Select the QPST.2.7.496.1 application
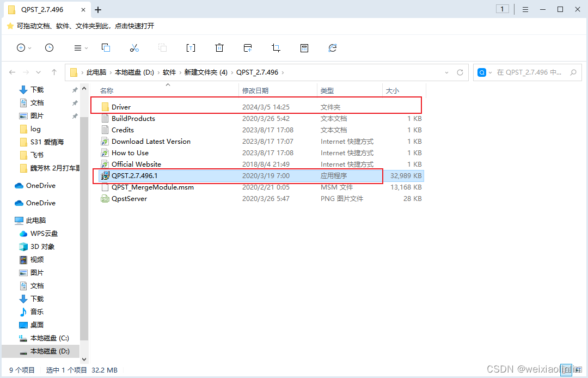This screenshot has width=588, height=378. (261, 175)
